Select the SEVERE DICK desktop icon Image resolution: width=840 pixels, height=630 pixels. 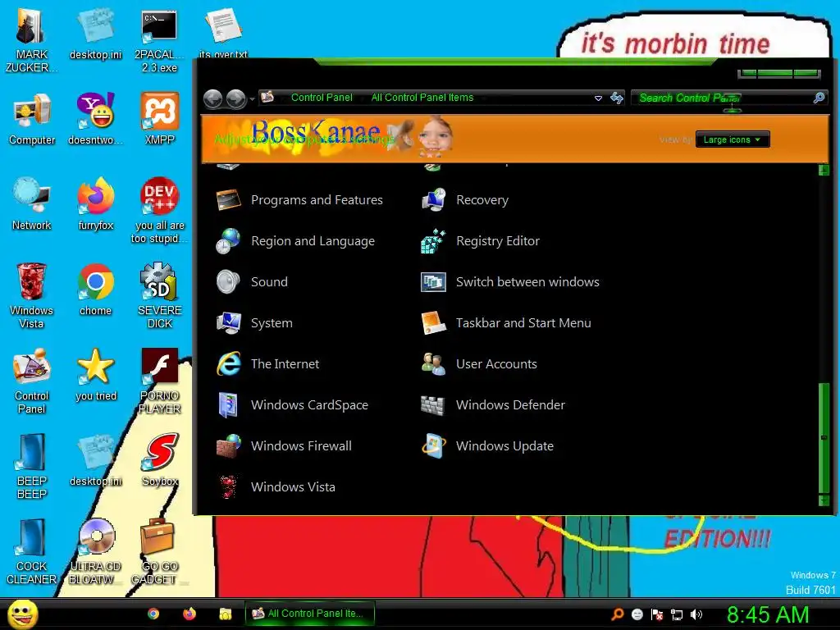pyautogui.click(x=160, y=295)
